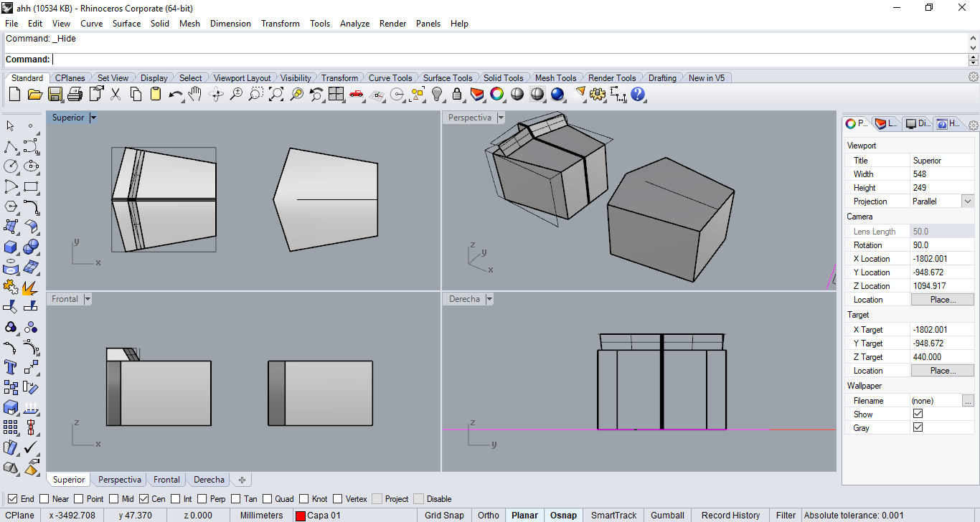Click the Save file icon

coord(55,94)
